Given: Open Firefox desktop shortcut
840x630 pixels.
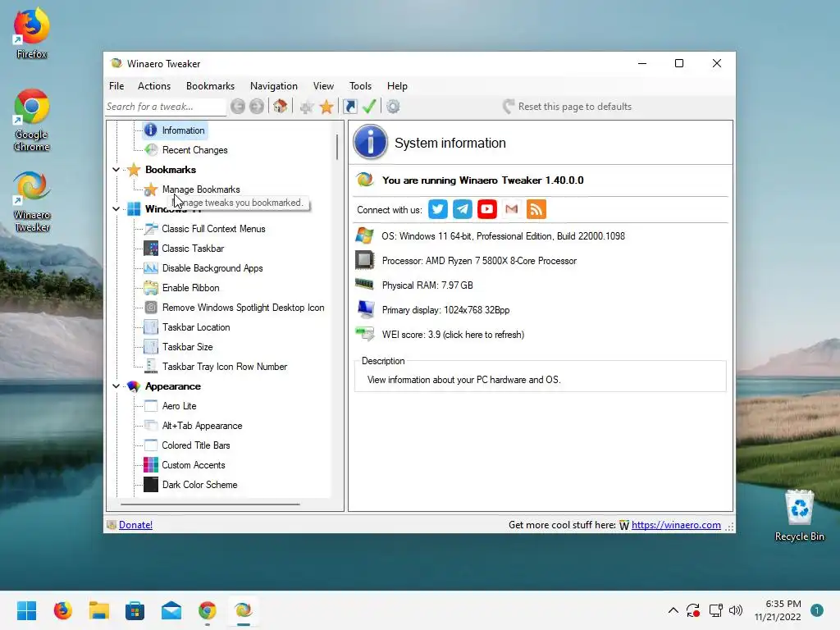Looking at the screenshot, I should click(32, 33).
